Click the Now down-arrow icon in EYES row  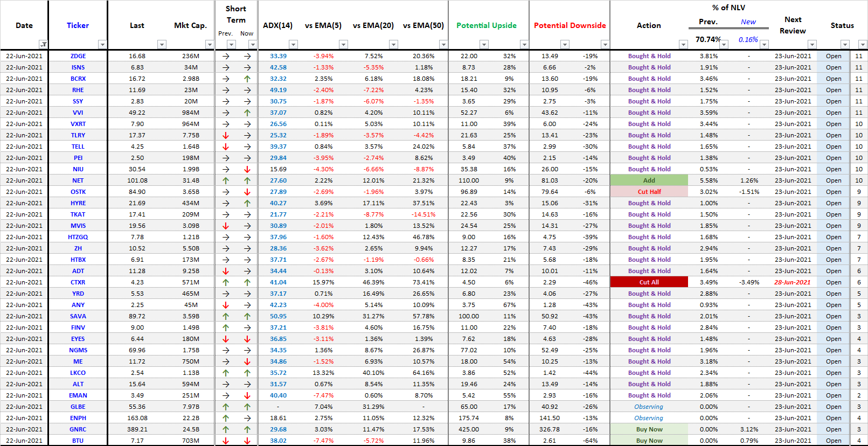point(247,339)
